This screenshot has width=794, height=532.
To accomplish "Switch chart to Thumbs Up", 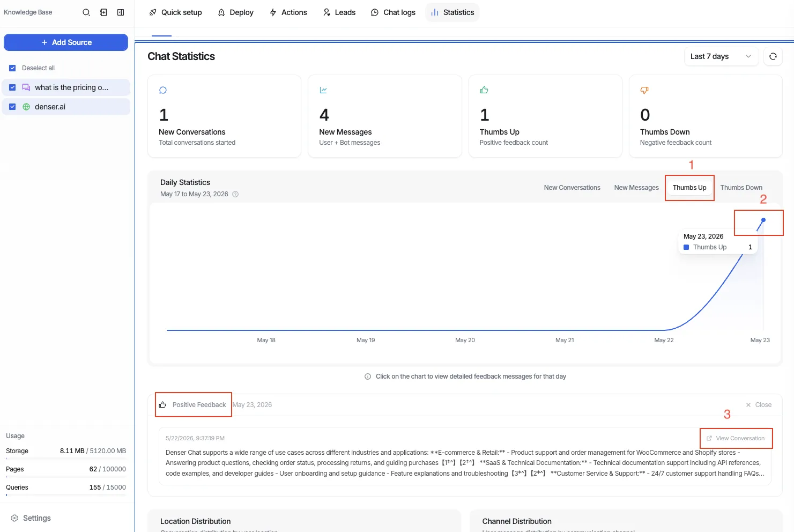I will point(689,188).
